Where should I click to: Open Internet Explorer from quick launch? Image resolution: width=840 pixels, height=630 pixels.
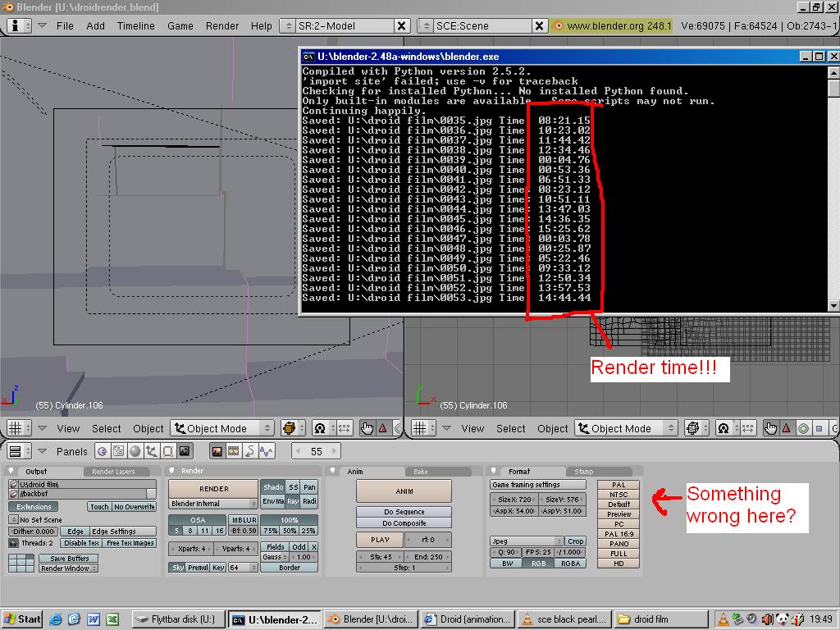tap(56, 619)
